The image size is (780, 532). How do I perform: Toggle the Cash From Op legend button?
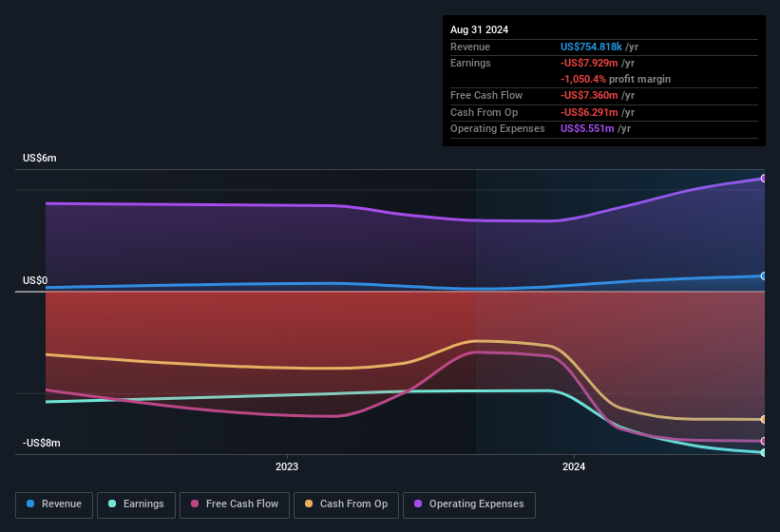pyautogui.click(x=346, y=504)
